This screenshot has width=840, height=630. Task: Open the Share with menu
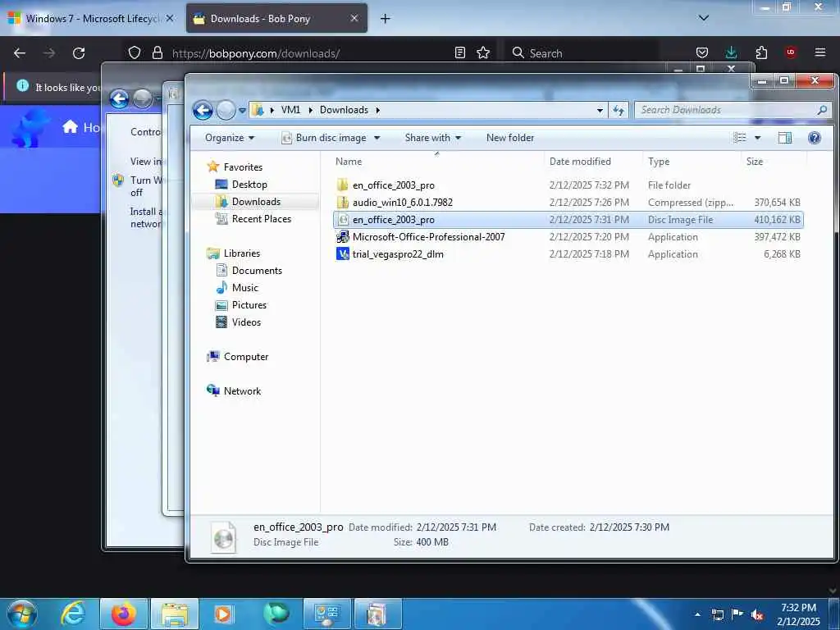coord(433,138)
